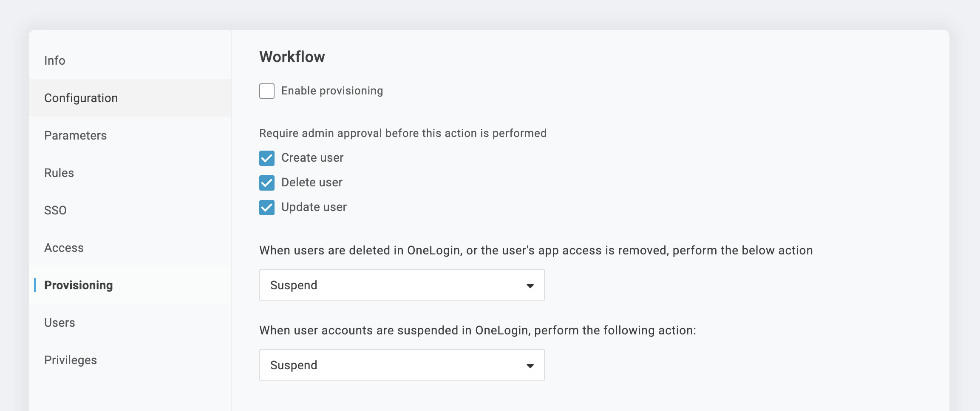
Task: Open the Rules section
Action: (59, 173)
